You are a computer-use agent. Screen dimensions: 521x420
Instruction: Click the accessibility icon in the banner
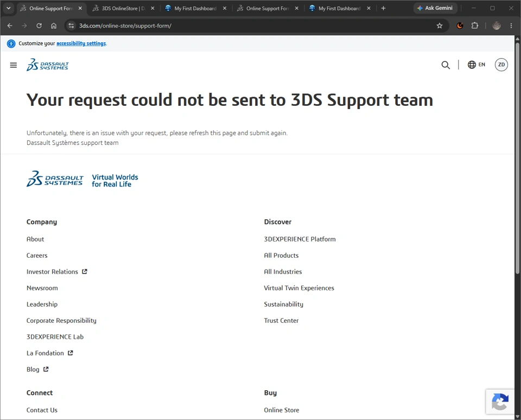pos(11,43)
